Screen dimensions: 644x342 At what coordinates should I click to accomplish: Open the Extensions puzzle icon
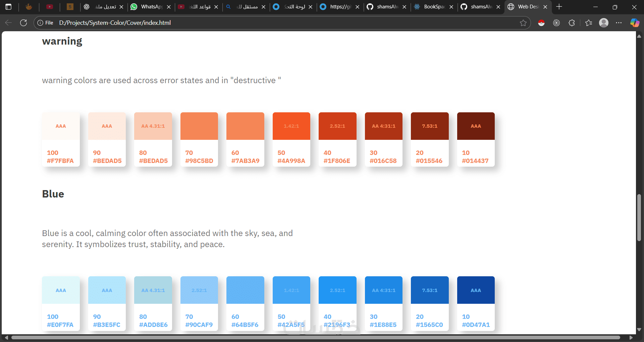[572, 23]
